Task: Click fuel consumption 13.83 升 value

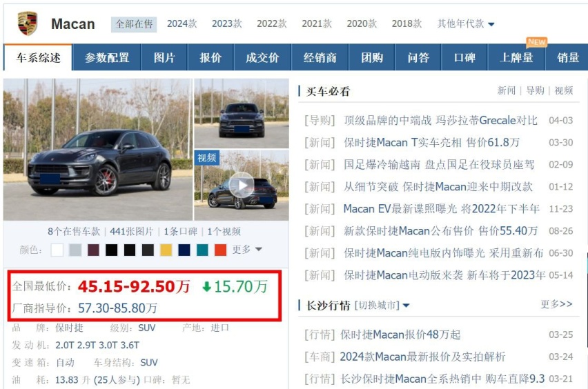Action: point(72,380)
